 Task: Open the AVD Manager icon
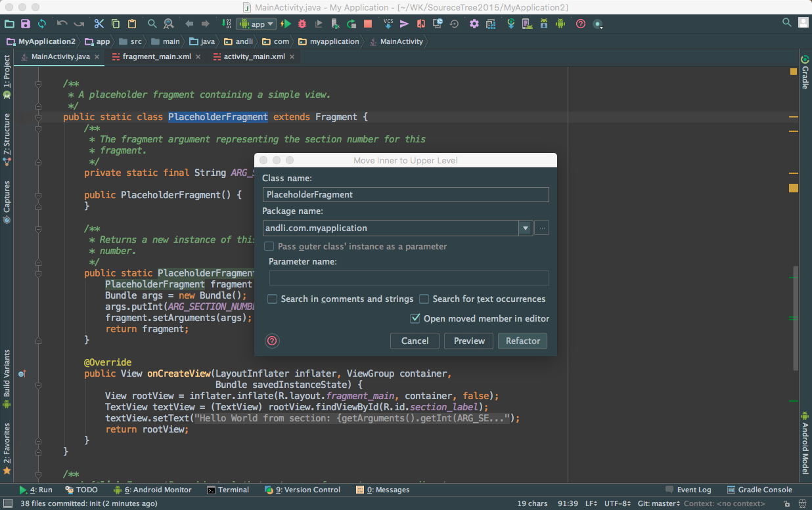(528, 24)
